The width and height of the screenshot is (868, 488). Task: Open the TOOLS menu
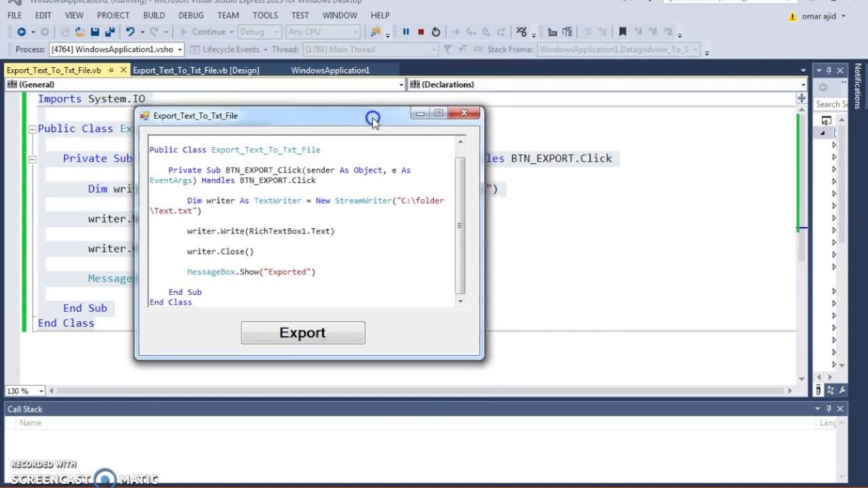[x=265, y=15]
